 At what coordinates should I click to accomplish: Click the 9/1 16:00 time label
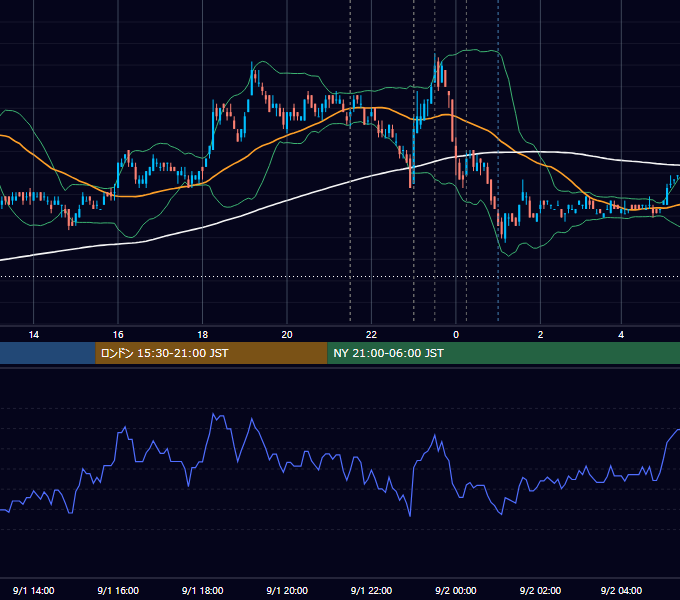(118, 590)
